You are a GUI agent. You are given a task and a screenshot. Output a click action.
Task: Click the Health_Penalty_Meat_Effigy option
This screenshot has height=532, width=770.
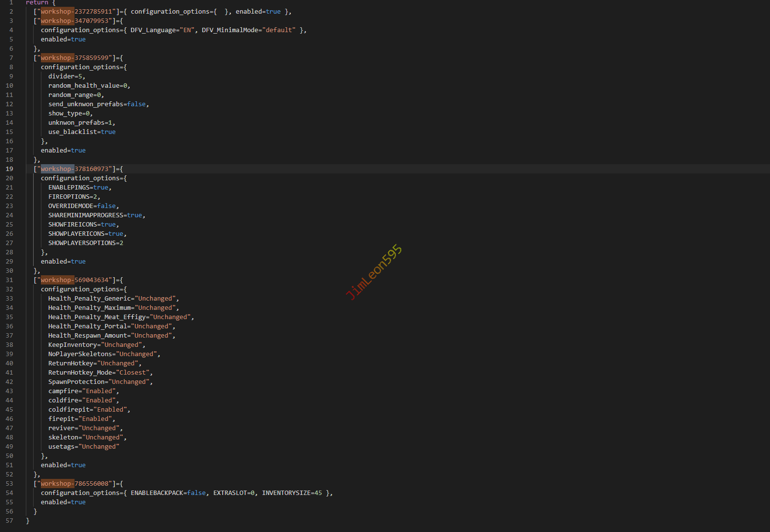[97, 317]
